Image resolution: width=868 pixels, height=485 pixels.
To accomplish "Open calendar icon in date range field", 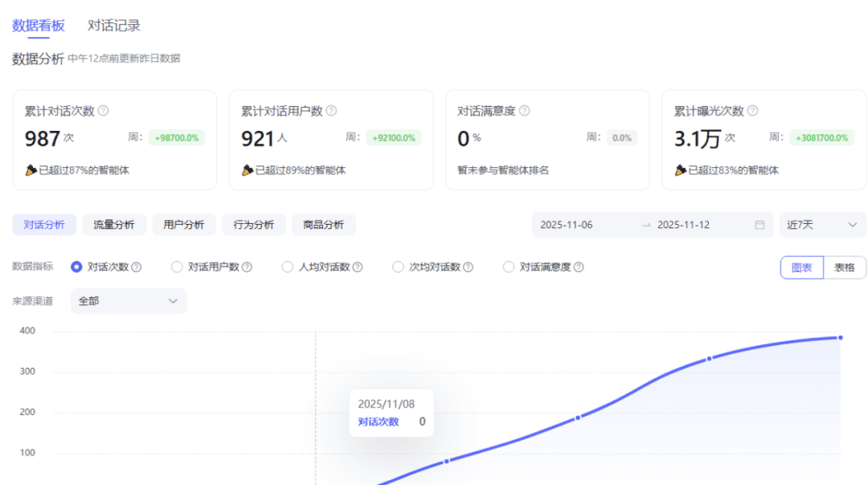I will click(759, 225).
